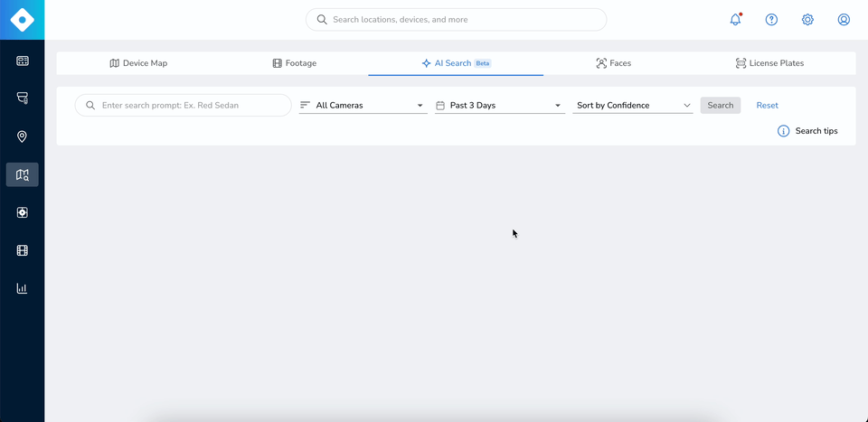
Task: Open the user account profile icon
Action: coord(844,19)
